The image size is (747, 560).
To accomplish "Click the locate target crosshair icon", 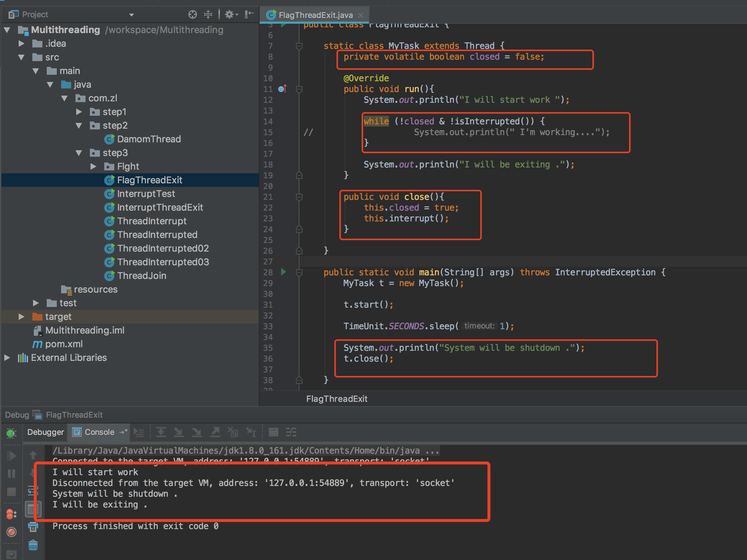I will [193, 14].
